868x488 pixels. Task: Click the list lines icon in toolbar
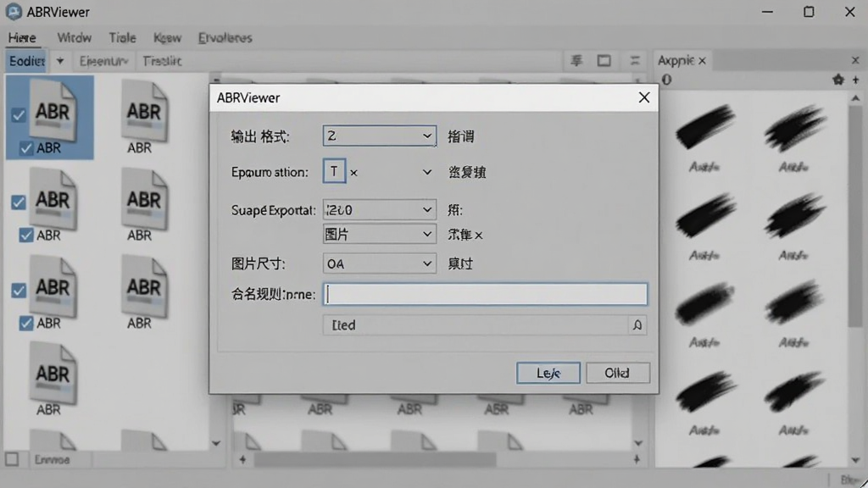point(635,61)
